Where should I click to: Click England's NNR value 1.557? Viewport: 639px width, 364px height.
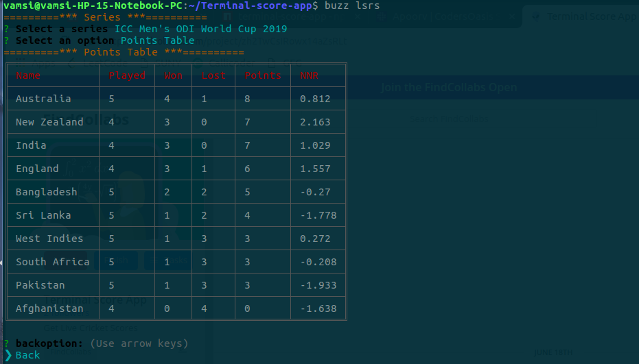(315, 169)
